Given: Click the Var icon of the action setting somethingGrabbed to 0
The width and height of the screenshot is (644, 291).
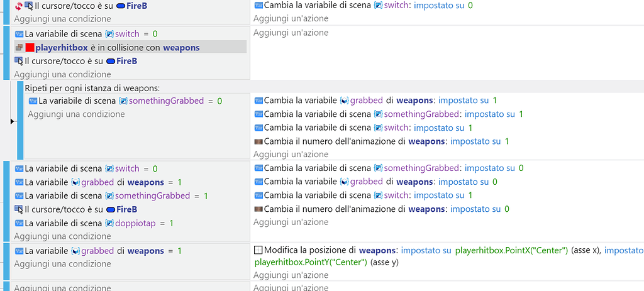Looking at the screenshot, I should click(x=258, y=168).
